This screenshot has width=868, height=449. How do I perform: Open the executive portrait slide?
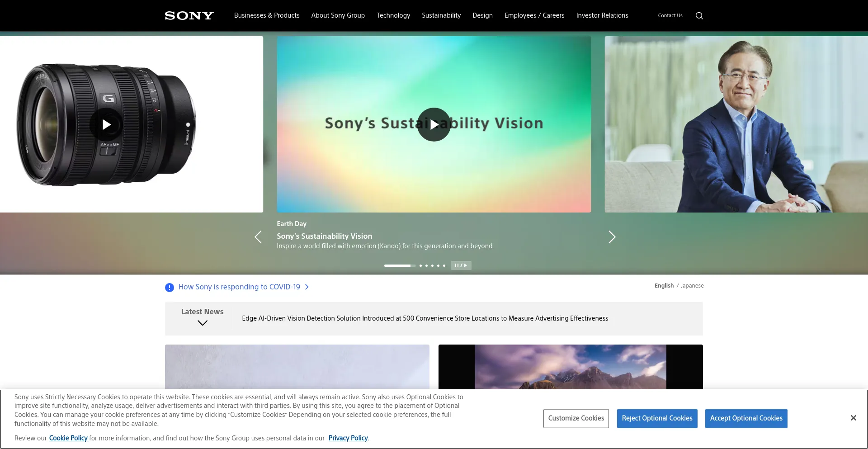click(736, 124)
